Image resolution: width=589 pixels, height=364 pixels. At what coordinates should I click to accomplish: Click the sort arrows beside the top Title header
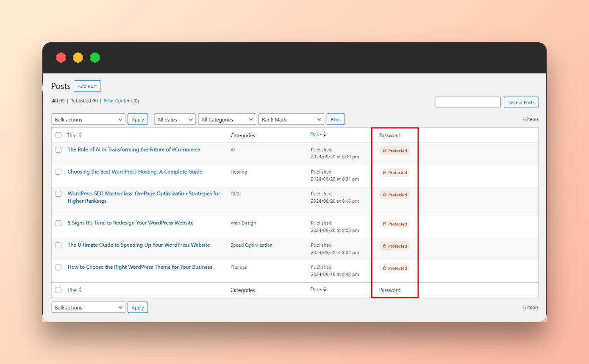coord(81,135)
